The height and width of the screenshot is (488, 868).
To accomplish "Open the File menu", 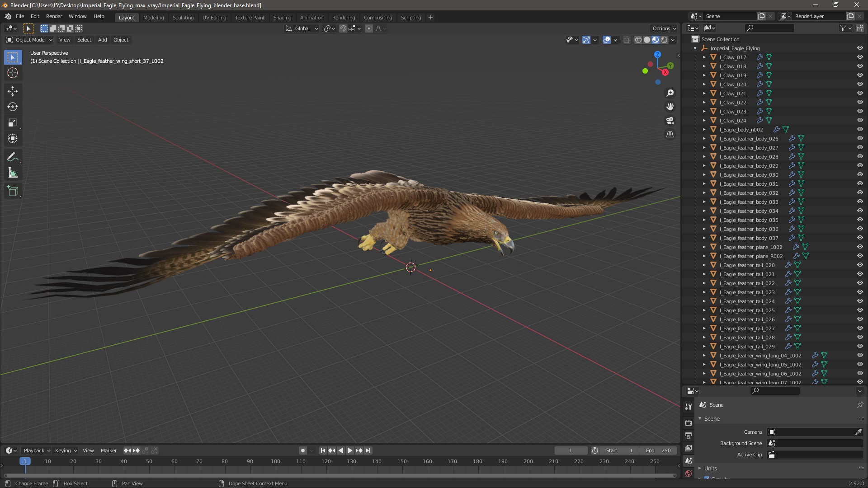I will click(20, 16).
